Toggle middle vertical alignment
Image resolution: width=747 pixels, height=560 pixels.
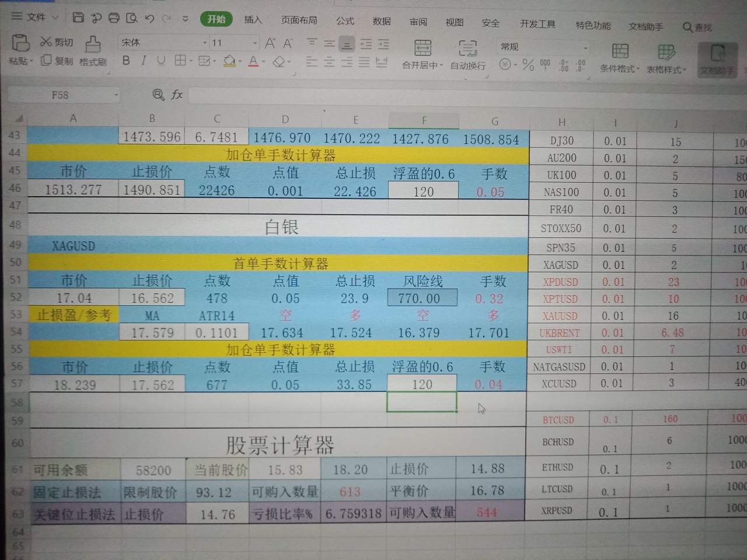point(329,44)
